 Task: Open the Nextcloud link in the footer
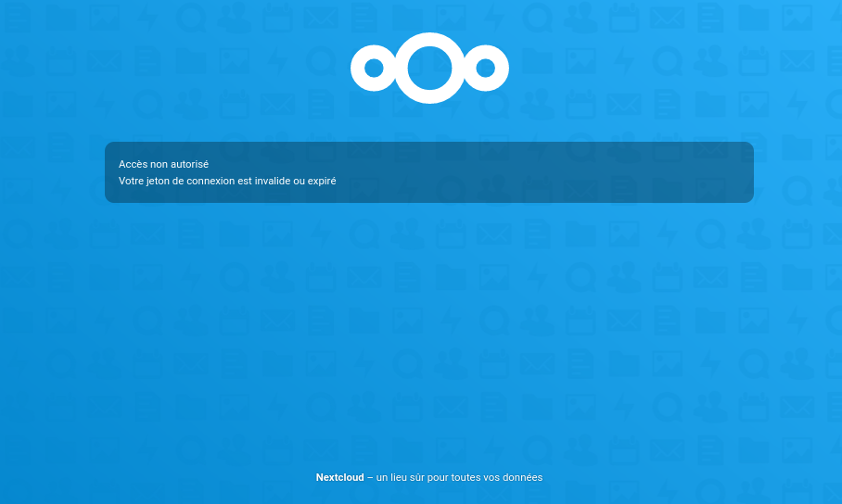tap(338, 477)
